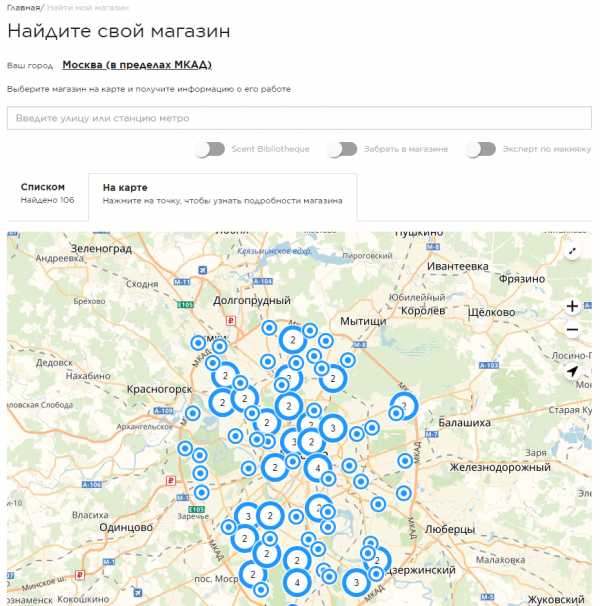Select cluster 3 left of the Дзержинский label

[356, 582]
